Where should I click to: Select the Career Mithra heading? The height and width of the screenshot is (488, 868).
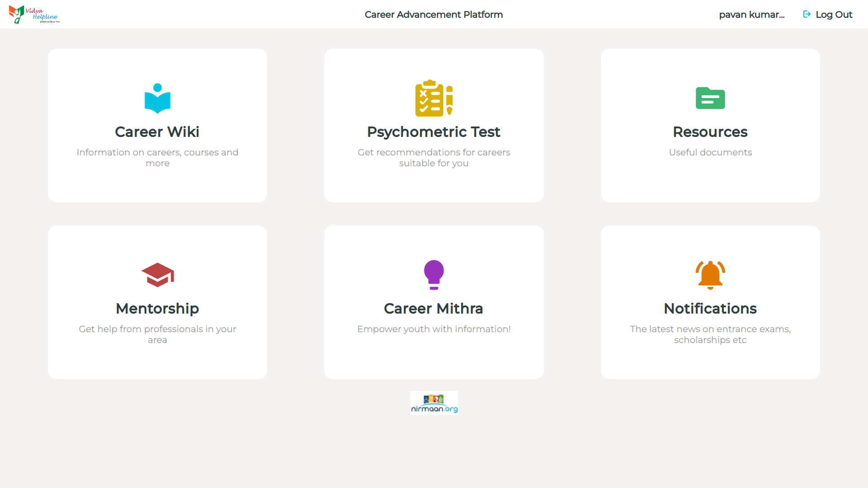coord(434,309)
